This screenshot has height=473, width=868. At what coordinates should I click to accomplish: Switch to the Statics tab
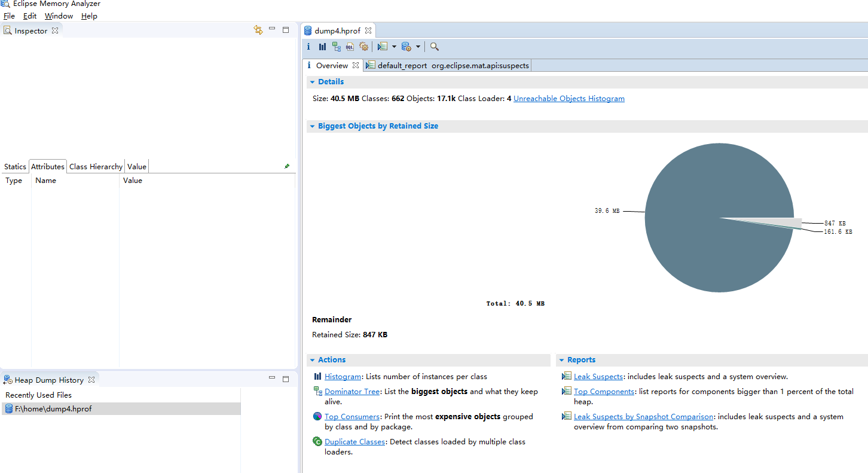coord(15,167)
